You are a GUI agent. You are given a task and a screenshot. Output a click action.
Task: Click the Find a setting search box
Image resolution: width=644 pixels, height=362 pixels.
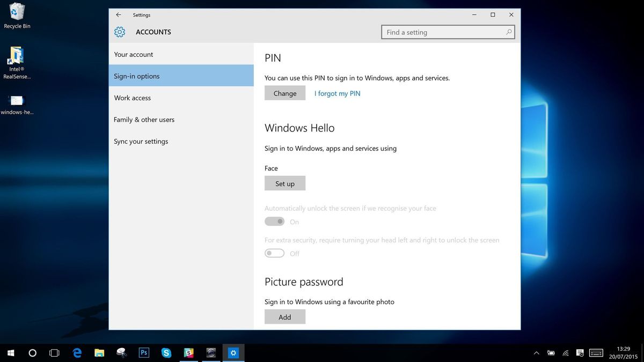click(448, 32)
